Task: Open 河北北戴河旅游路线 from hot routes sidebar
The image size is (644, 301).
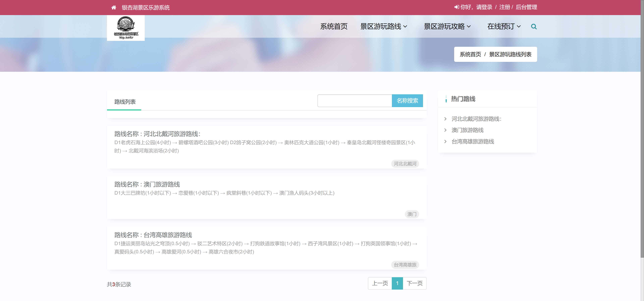Action: (x=476, y=119)
